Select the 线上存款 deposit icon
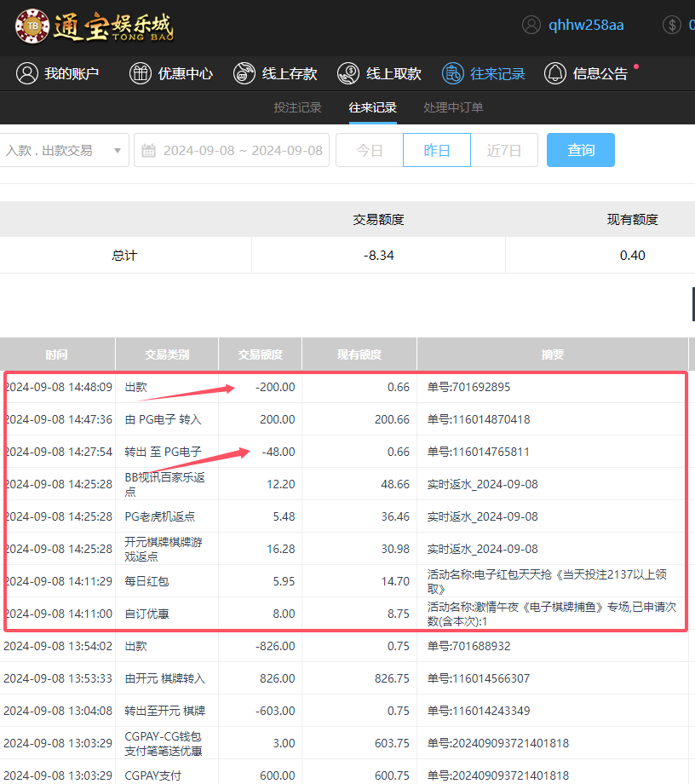 click(244, 73)
